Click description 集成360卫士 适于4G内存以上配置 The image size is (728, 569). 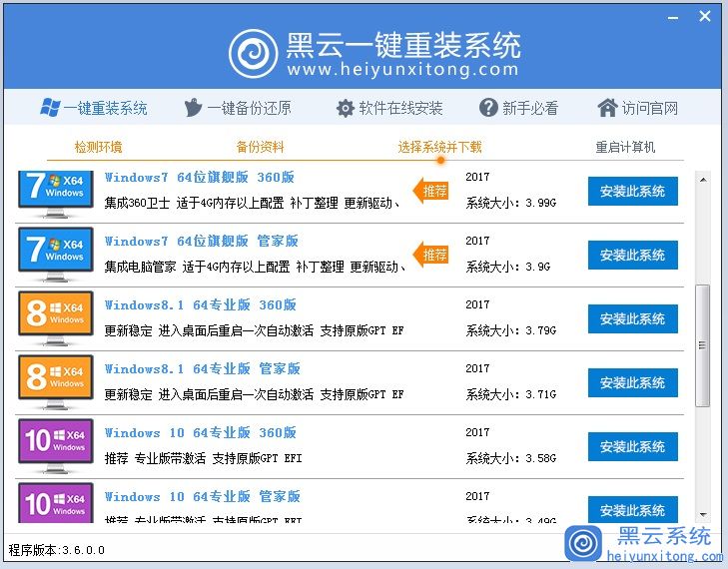click(253, 203)
